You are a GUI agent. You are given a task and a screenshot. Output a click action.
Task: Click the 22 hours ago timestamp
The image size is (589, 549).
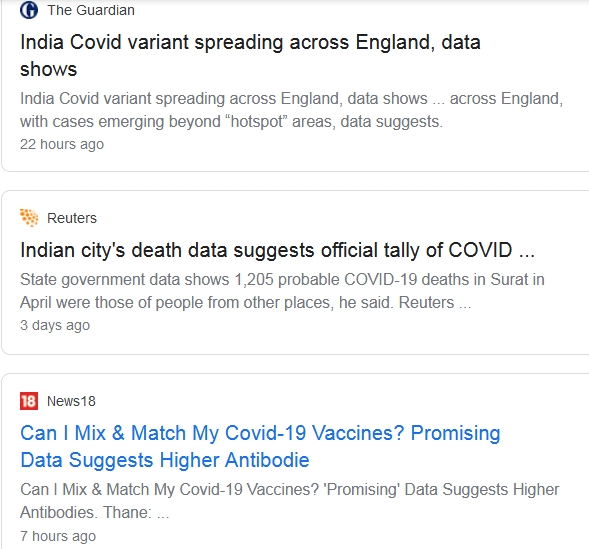62,144
